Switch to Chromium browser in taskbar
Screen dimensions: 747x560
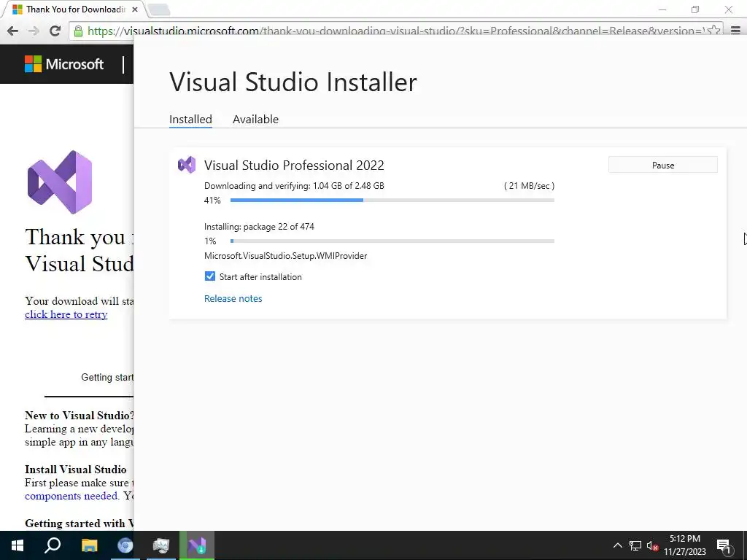125,545
